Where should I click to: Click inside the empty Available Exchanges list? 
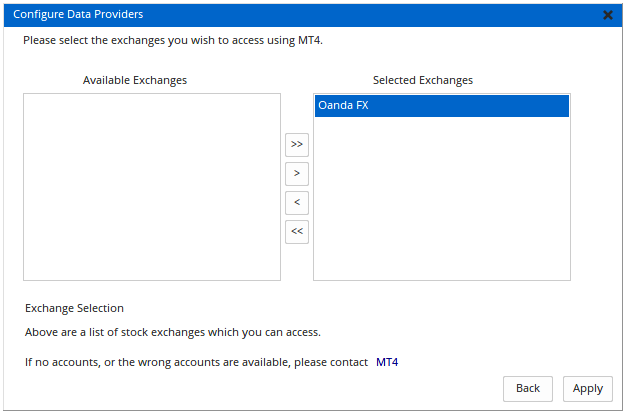click(x=152, y=187)
